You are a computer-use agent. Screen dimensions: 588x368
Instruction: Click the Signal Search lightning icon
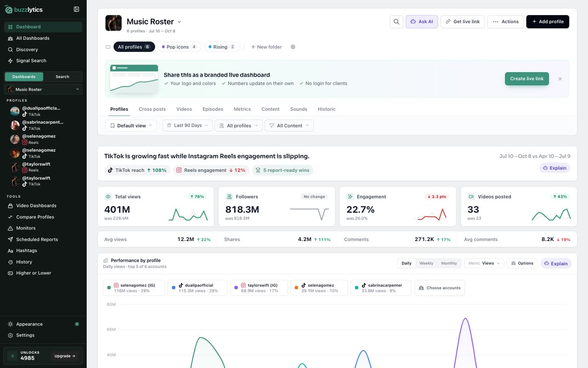point(10,61)
